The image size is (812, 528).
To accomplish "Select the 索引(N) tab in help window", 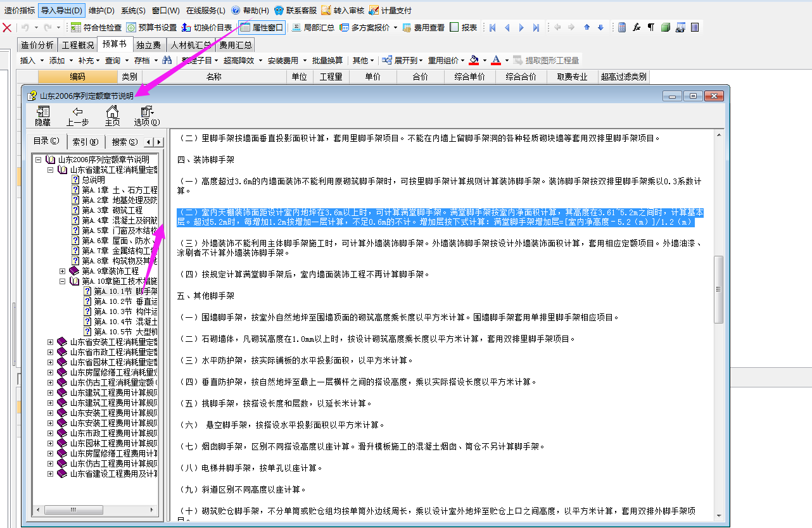I will pos(86,142).
